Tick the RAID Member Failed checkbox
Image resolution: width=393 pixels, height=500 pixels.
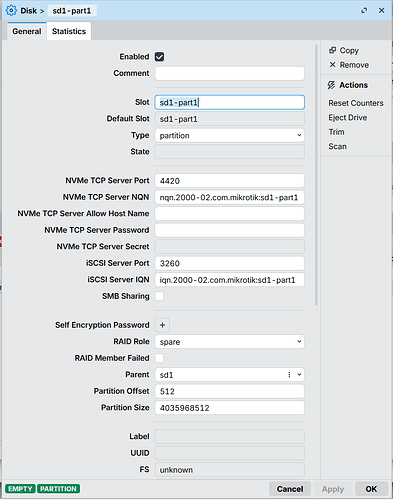click(x=159, y=358)
